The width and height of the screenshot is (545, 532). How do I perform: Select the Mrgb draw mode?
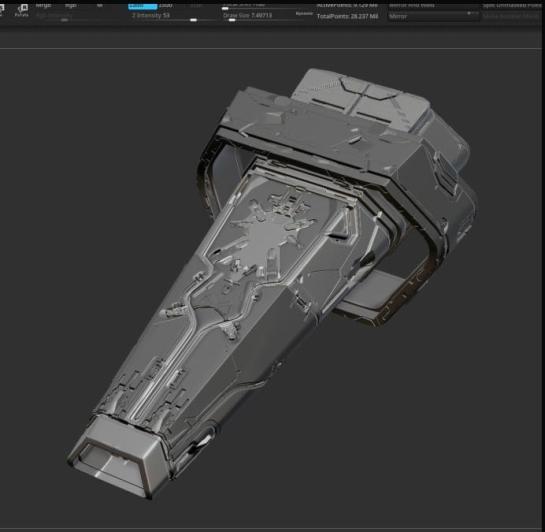(x=44, y=6)
